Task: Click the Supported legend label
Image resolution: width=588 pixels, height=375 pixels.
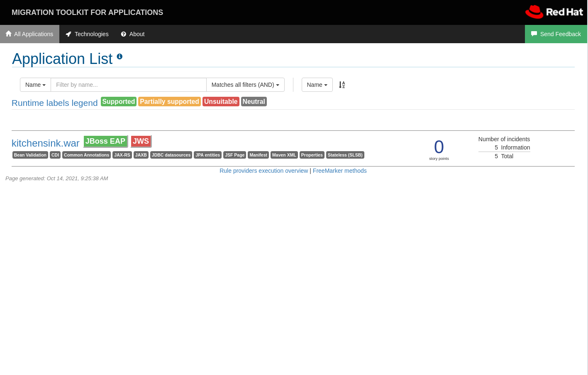Action: coord(119,101)
